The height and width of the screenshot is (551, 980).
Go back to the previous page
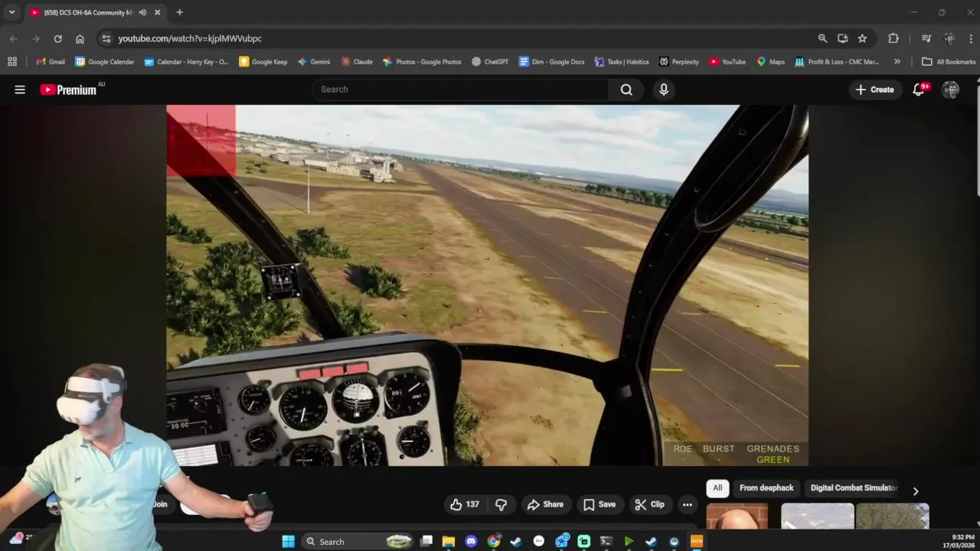coord(14,38)
